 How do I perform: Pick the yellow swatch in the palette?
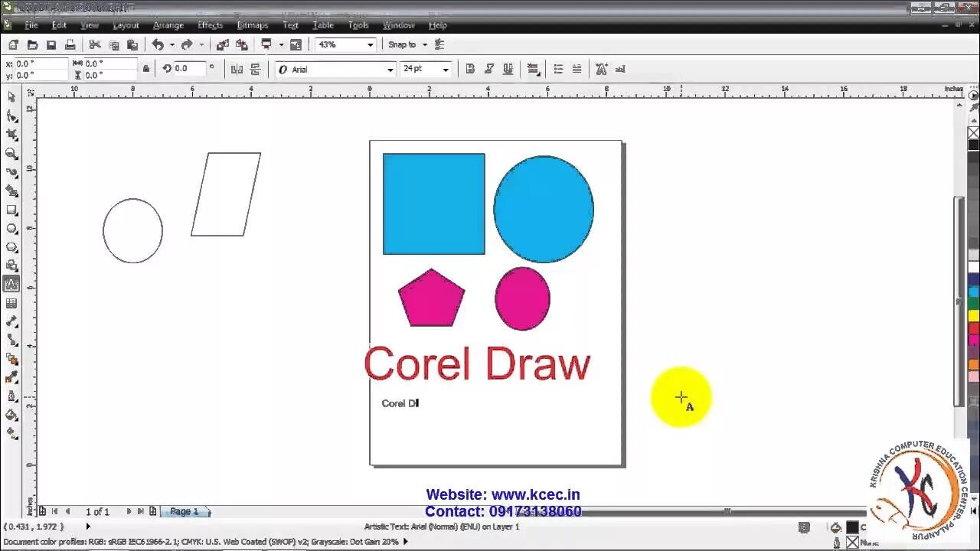pyautogui.click(x=973, y=315)
